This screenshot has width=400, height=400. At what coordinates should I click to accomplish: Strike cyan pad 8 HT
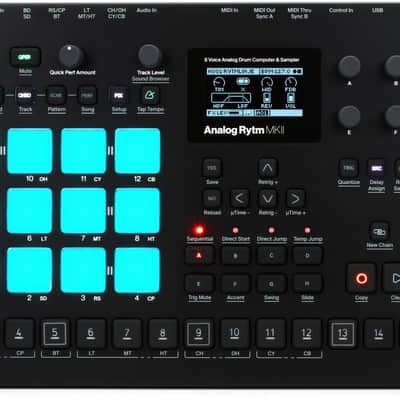pos(137,211)
